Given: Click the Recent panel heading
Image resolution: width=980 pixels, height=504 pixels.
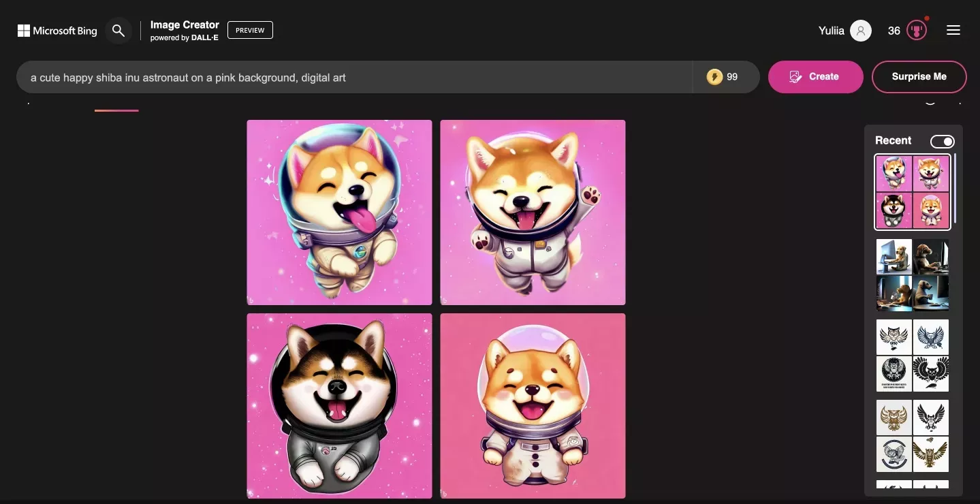Looking at the screenshot, I should (893, 140).
